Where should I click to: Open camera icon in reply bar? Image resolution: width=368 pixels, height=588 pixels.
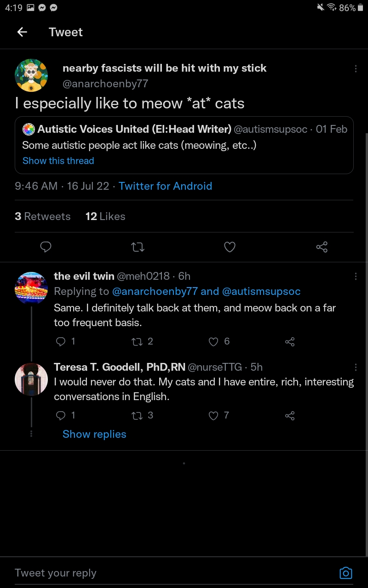point(345,573)
